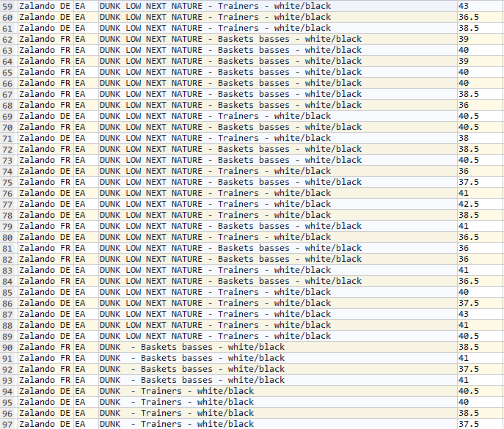The height and width of the screenshot is (429, 504).
Task: Click size 36 in row 68
Action: coord(481,105)
